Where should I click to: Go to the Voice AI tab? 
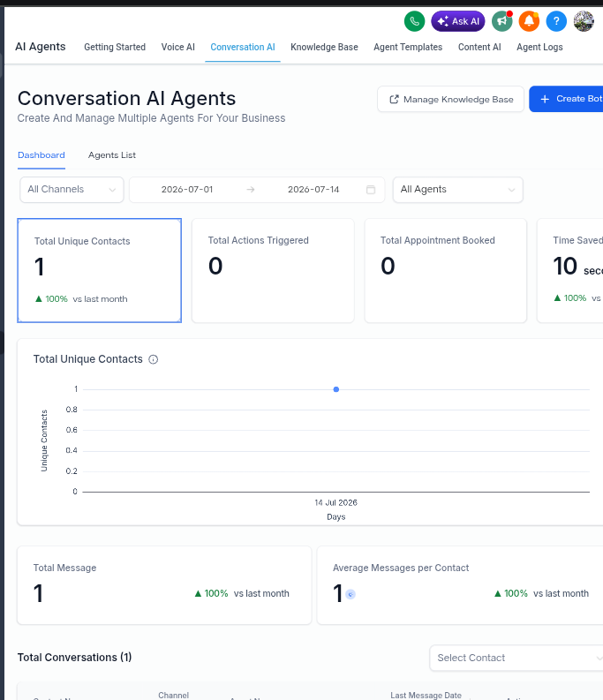tap(177, 47)
